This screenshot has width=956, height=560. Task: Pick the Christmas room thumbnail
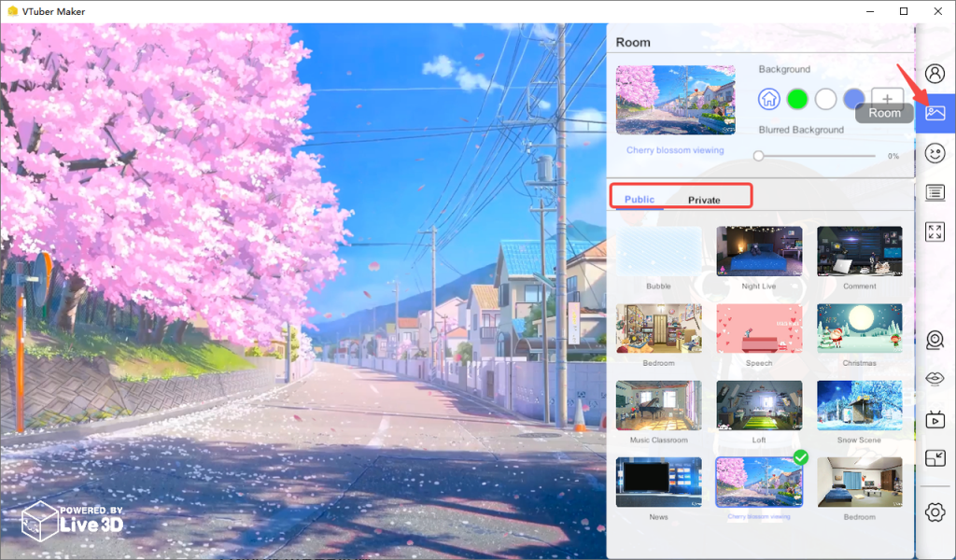(x=859, y=329)
